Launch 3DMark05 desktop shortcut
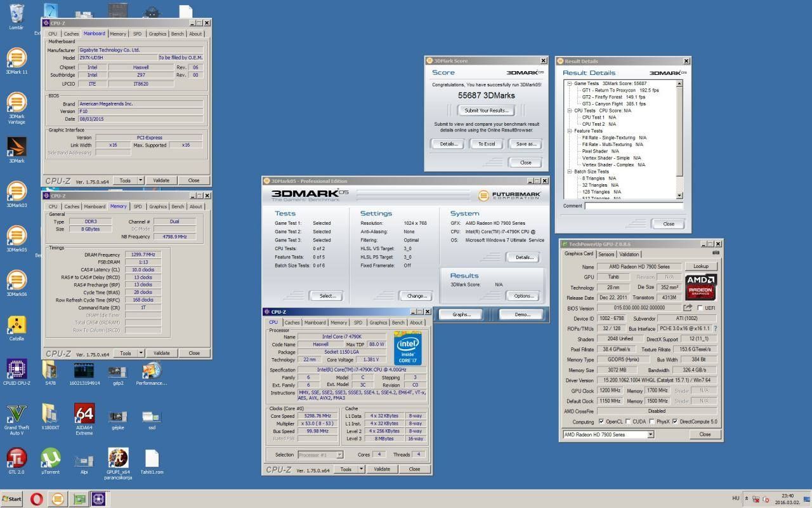 click(x=16, y=238)
